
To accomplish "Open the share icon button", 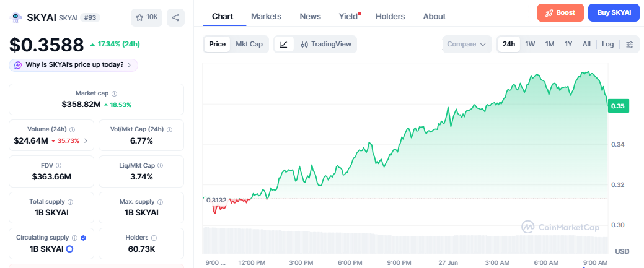I will pyautogui.click(x=176, y=17).
